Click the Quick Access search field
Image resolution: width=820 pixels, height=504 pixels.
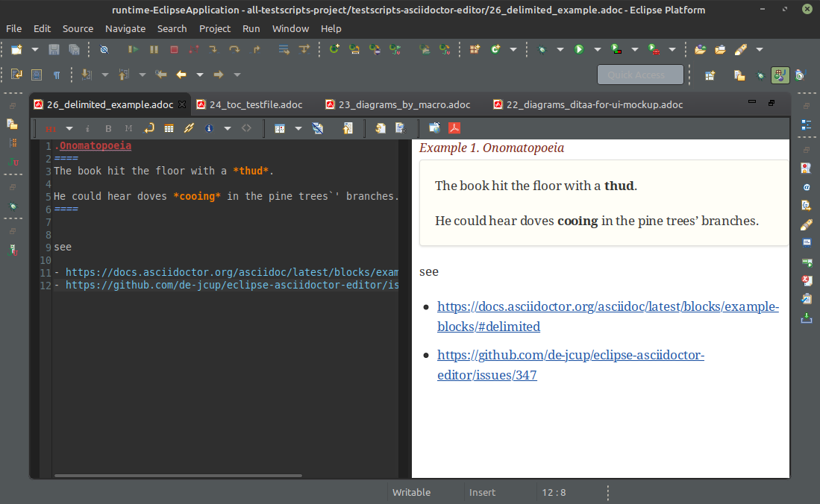pyautogui.click(x=640, y=75)
